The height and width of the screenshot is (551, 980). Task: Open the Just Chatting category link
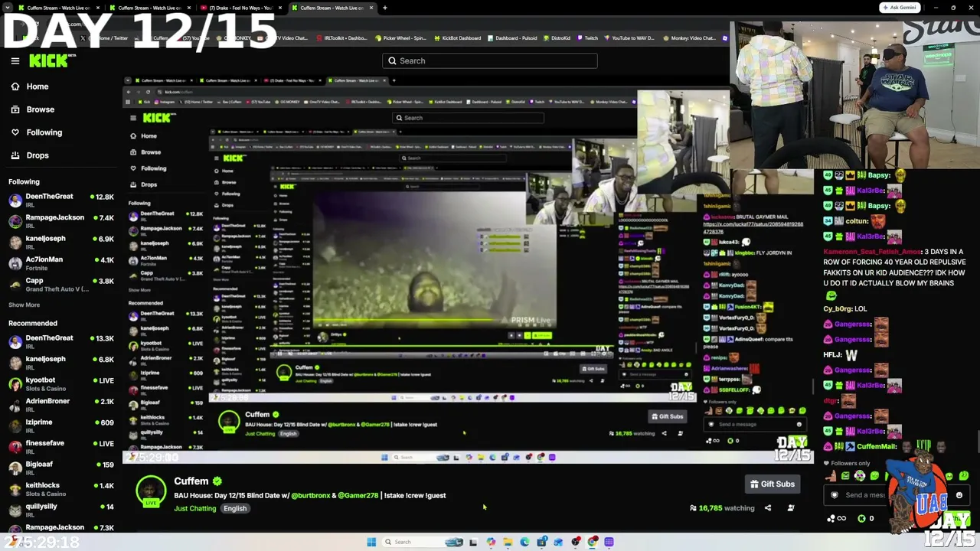pos(194,508)
